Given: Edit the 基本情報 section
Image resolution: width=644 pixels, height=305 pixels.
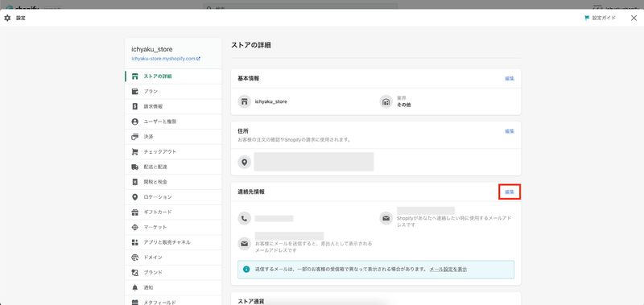Looking at the screenshot, I should click(510, 78).
